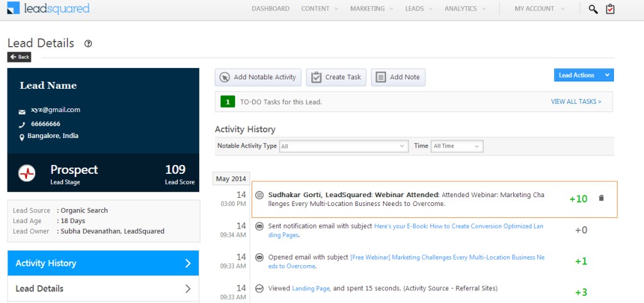Click the May 2014 timeline marker
644x303 pixels.
pyautogui.click(x=231, y=179)
